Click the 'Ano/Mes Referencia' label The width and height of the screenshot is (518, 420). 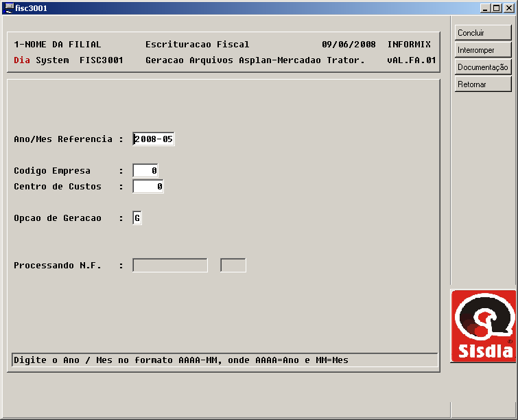[x=63, y=139]
